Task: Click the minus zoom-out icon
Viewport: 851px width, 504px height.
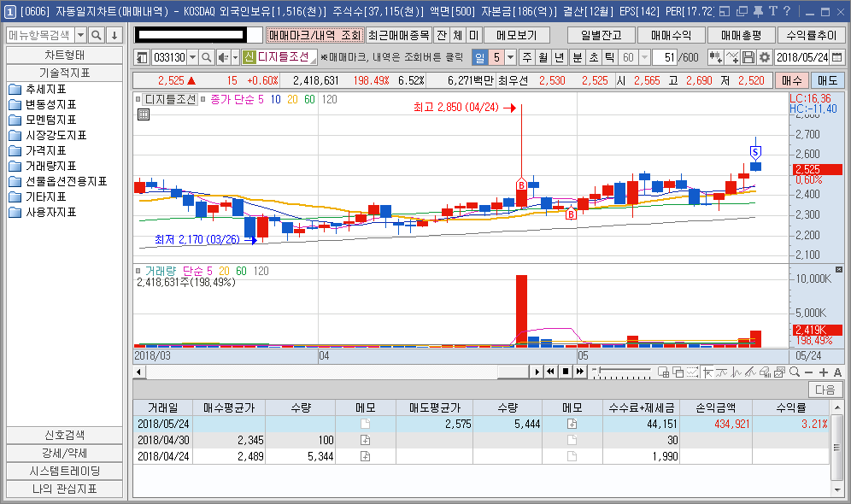Action: [x=808, y=372]
